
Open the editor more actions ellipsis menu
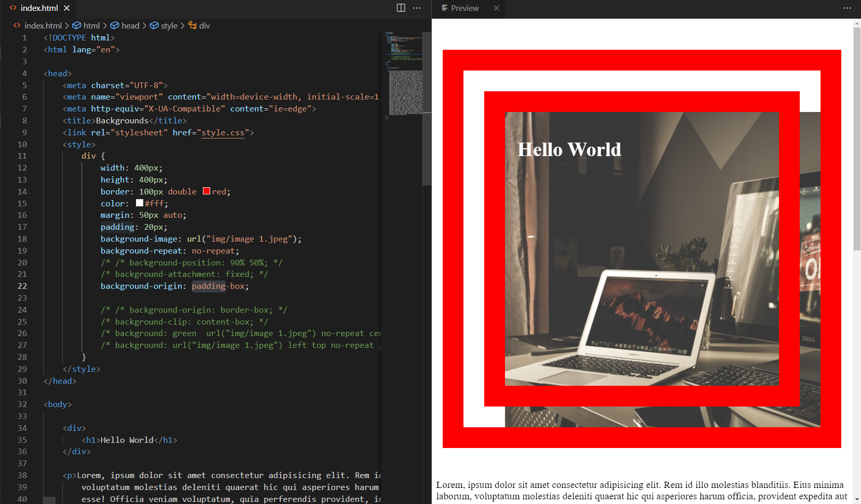tap(417, 8)
